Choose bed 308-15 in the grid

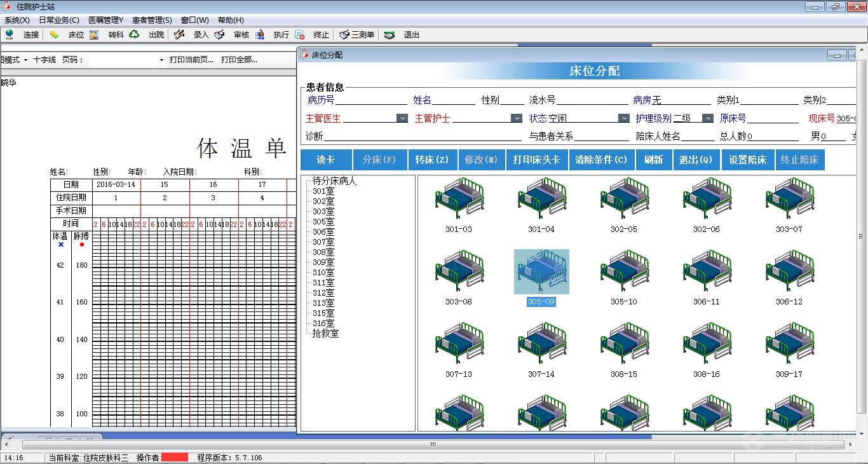pyautogui.click(x=623, y=343)
